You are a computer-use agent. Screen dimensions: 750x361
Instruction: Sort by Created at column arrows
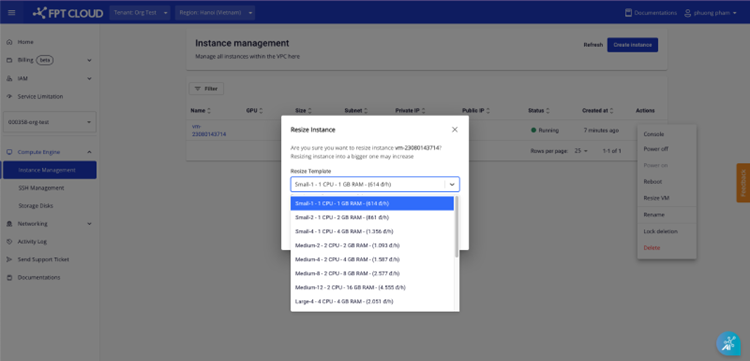pos(611,111)
